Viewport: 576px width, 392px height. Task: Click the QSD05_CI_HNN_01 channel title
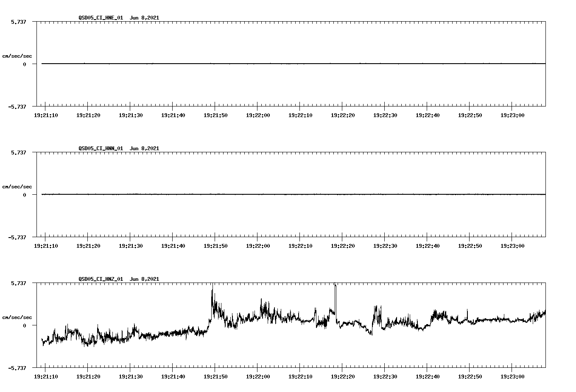point(101,148)
